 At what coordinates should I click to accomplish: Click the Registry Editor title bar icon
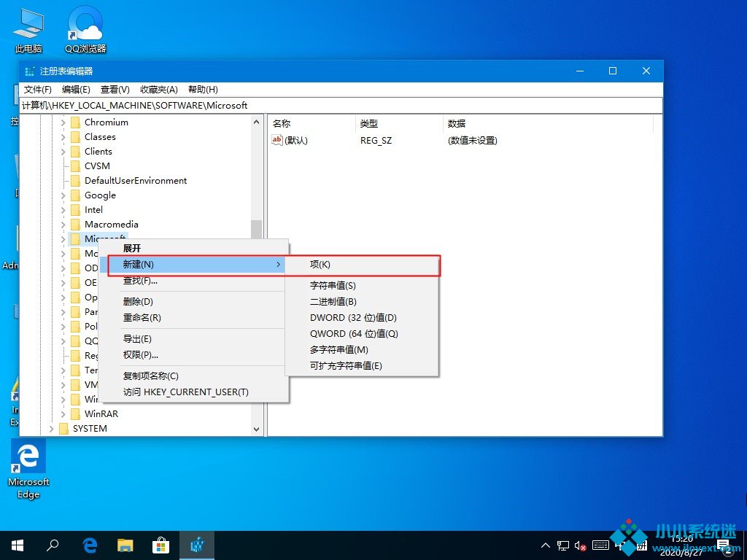29,71
